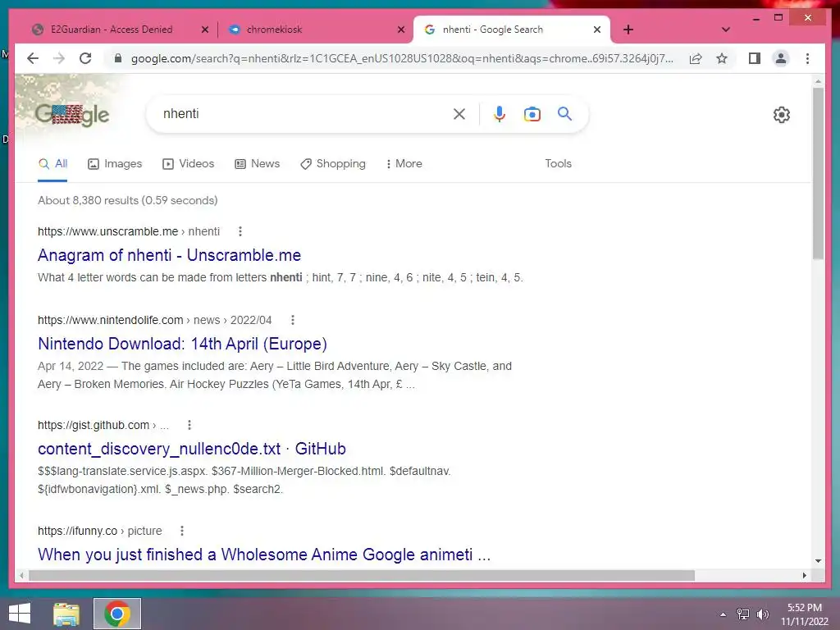
Task: Open Nintendo Download: 14th April (Europe) link
Action: point(182,344)
